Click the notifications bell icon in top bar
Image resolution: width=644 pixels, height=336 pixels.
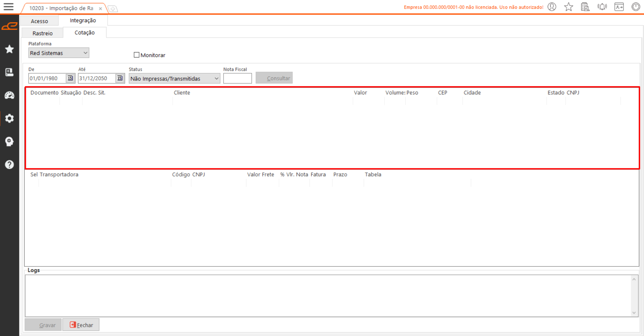click(x=602, y=7)
